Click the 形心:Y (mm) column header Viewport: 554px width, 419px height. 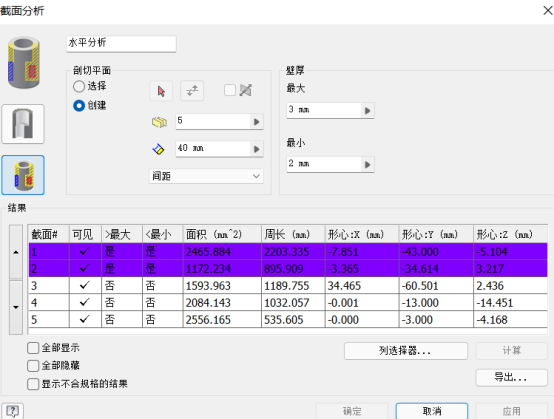pyautogui.click(x=436, y=234)
